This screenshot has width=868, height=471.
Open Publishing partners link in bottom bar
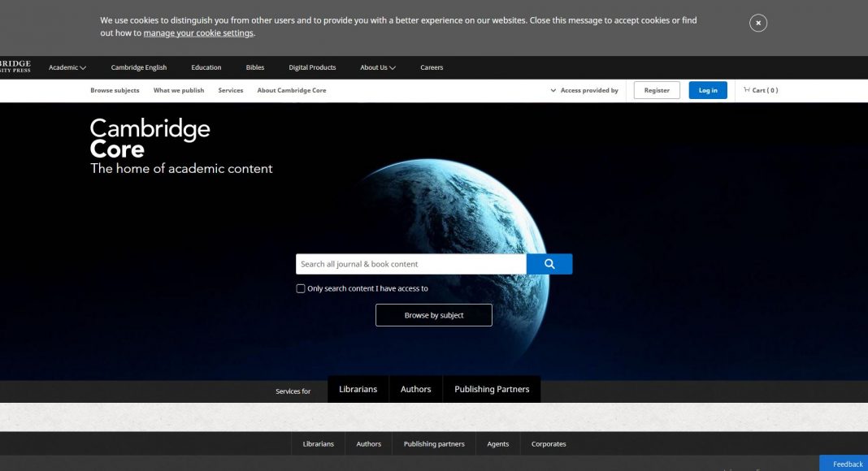434,444
